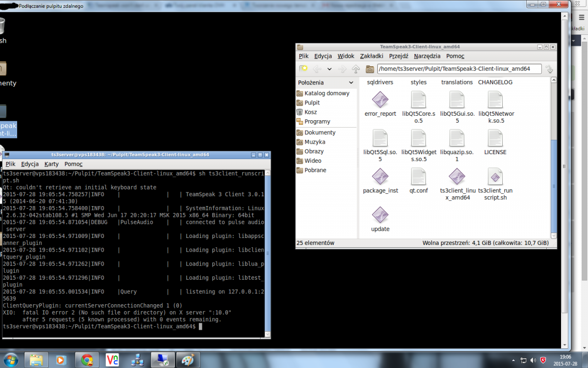Image resolution: width=588 pixels, height=368 pixels.
Task: Select the libquazip.so.1 file icon
Action: [x=457, y=138]
